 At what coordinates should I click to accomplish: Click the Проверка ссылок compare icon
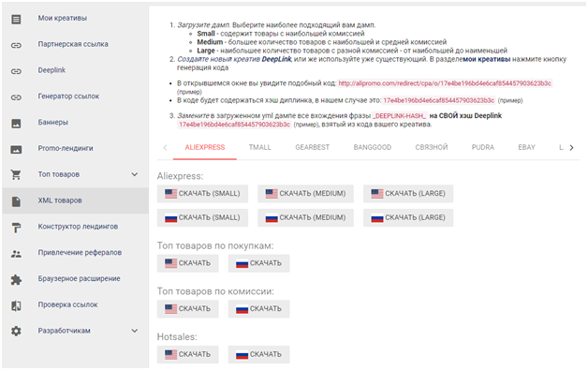(x=16, y=305)
